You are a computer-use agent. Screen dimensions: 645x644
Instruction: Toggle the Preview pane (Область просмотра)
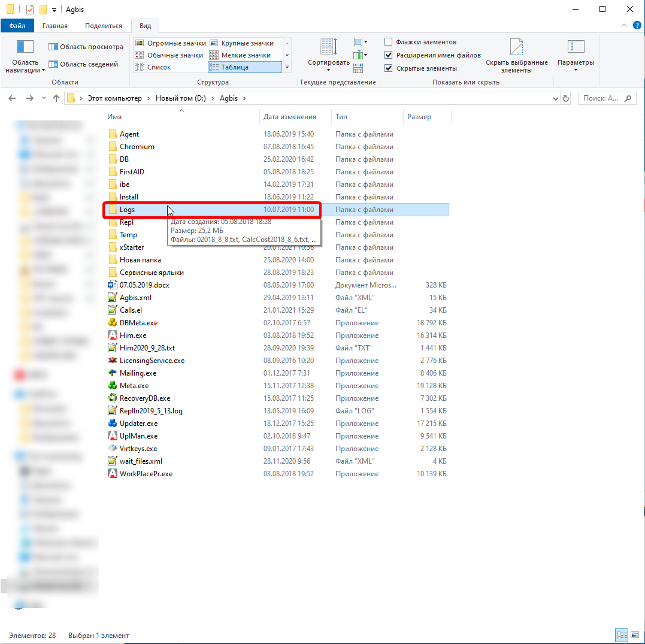tap(86, 47)
